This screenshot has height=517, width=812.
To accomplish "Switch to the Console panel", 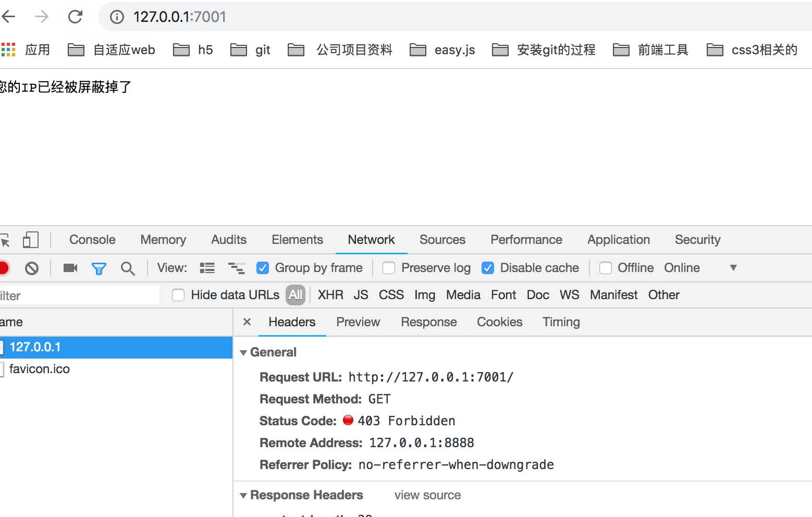I will [x=92, y=240].
